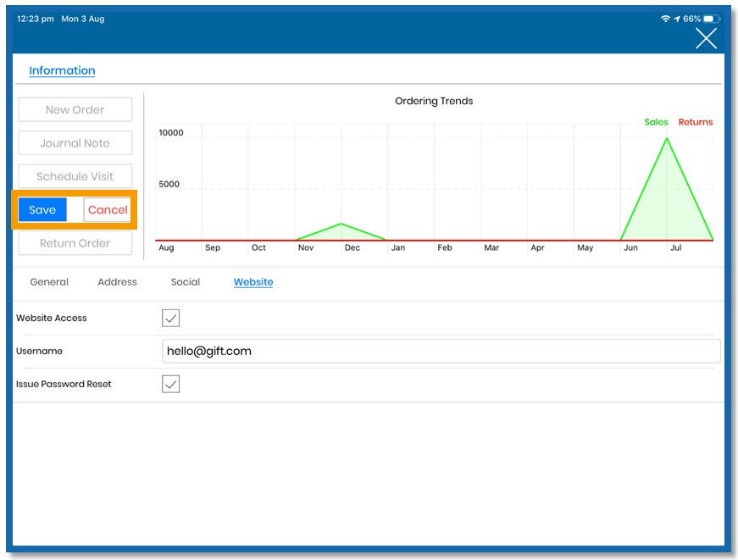
Task: Close the customer panel with X icon
Action: (706, 38)
